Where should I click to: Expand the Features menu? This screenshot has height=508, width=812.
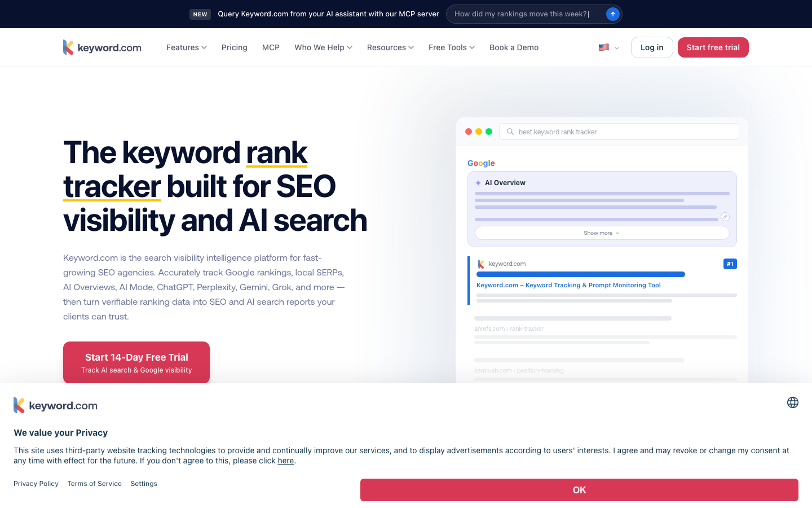pyautogui.click(x=187, y=47)
